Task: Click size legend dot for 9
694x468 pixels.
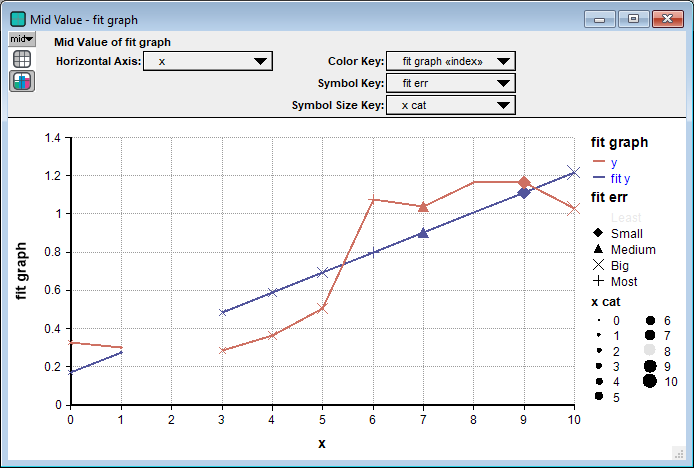Action: (650, 366)
